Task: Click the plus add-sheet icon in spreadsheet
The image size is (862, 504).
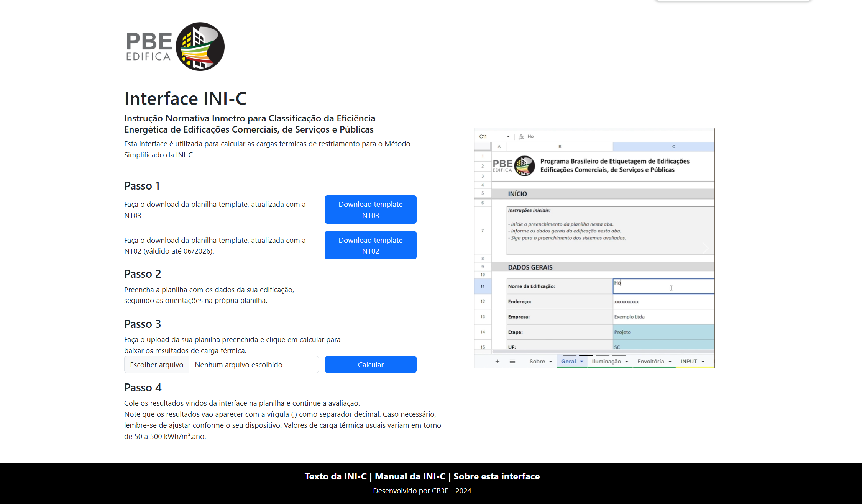Action: click(x=497, y=361)
